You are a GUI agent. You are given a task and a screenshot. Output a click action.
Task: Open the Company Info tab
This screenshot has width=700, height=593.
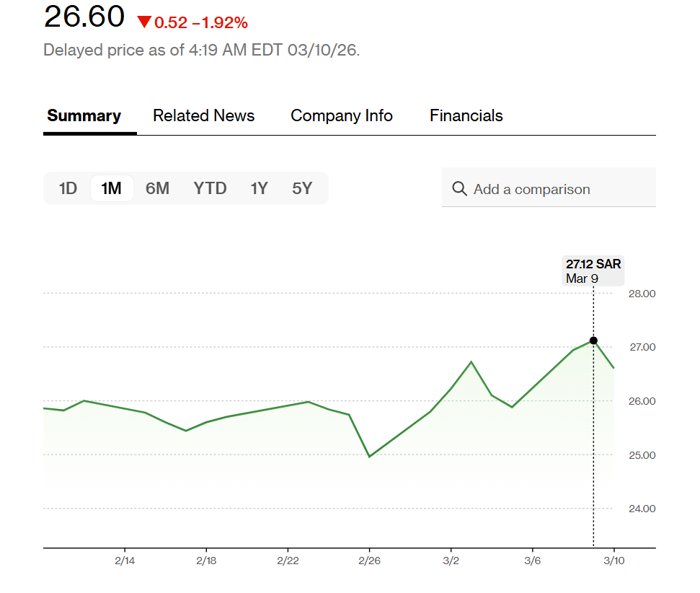342,116
